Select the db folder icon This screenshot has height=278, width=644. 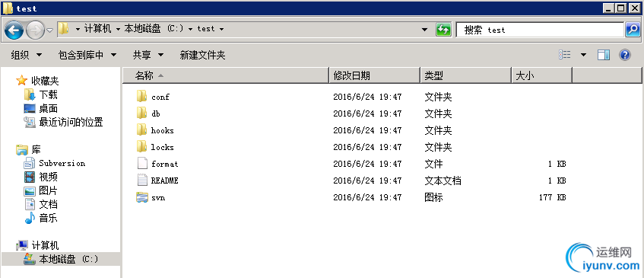pos(141,113)
